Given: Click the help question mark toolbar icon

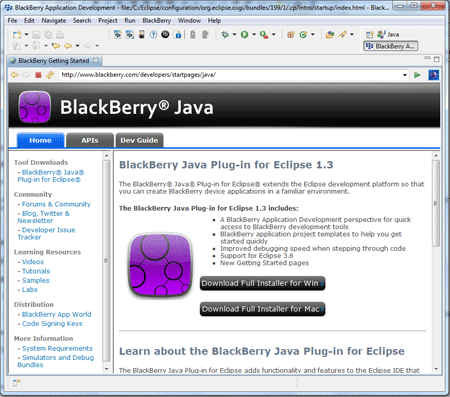Looking at the screenshot, I should pos(153,34).
